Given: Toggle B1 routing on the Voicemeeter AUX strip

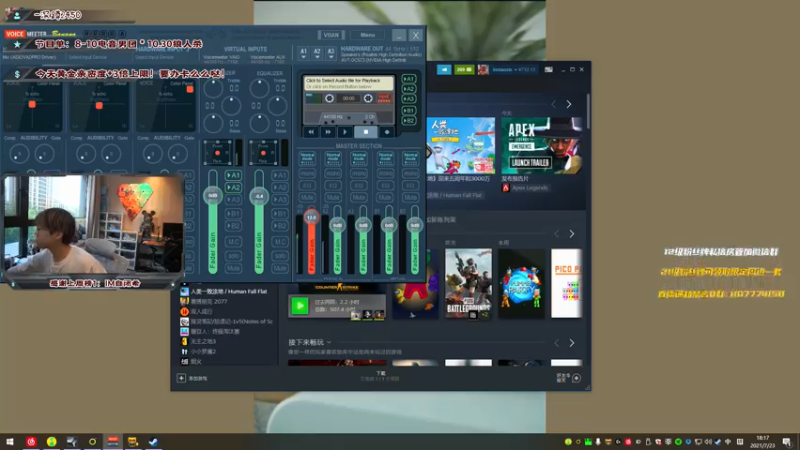Looking at the screenshot, I should tap(280, 214).
